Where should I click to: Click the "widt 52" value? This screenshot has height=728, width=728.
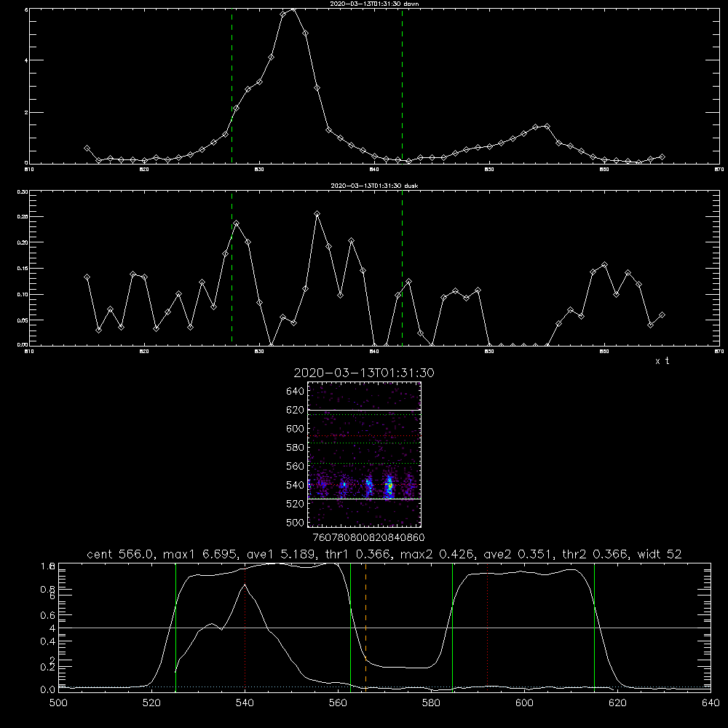pos(660,554)
